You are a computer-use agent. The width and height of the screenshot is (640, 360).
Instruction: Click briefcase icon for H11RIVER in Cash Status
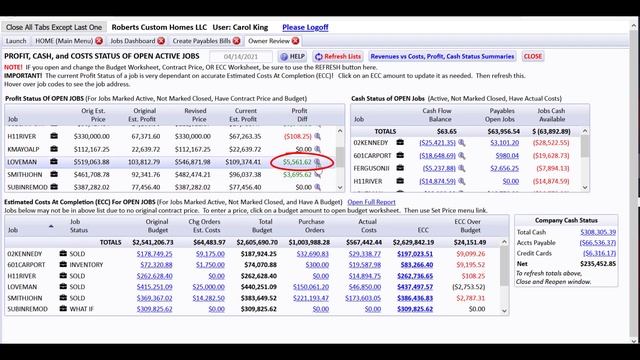pos(400,181)
